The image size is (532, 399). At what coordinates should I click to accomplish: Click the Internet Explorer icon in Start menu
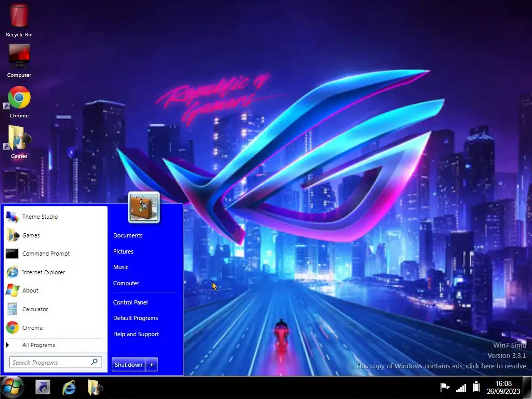click(12, 272)
